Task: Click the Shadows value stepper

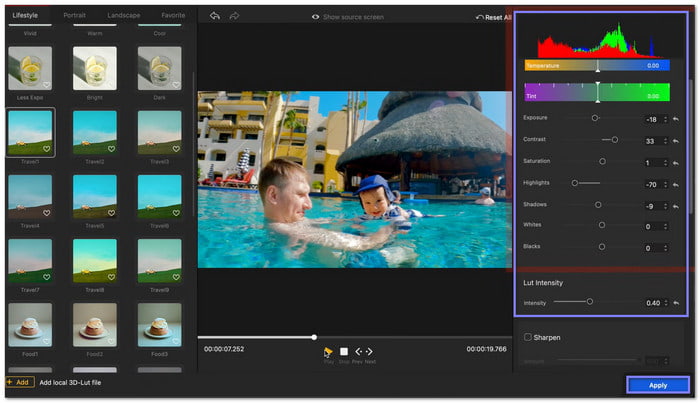Action: click(x=666, y=206)
